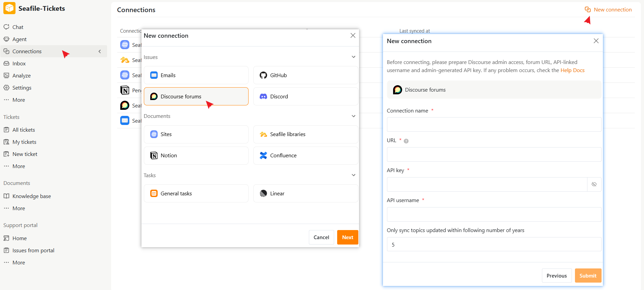Select the Emails connection type

click(x=196, y=75)
